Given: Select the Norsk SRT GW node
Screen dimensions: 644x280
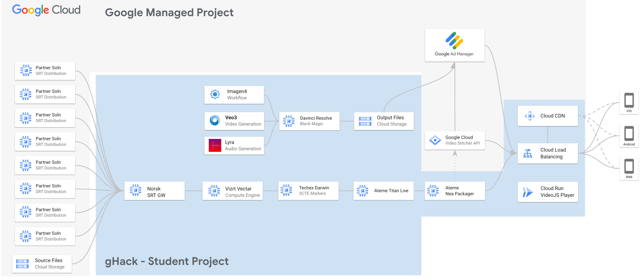Looking at the screenshot, I should coord(154,191).
